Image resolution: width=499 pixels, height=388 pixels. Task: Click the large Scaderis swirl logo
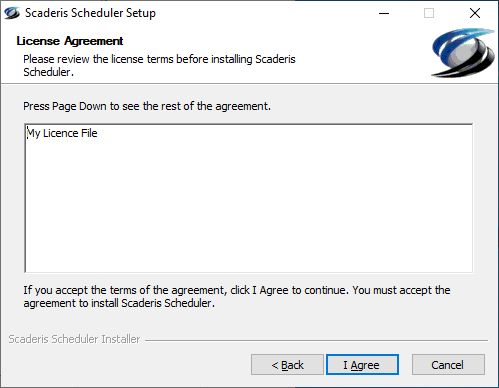tap(463, 53)
